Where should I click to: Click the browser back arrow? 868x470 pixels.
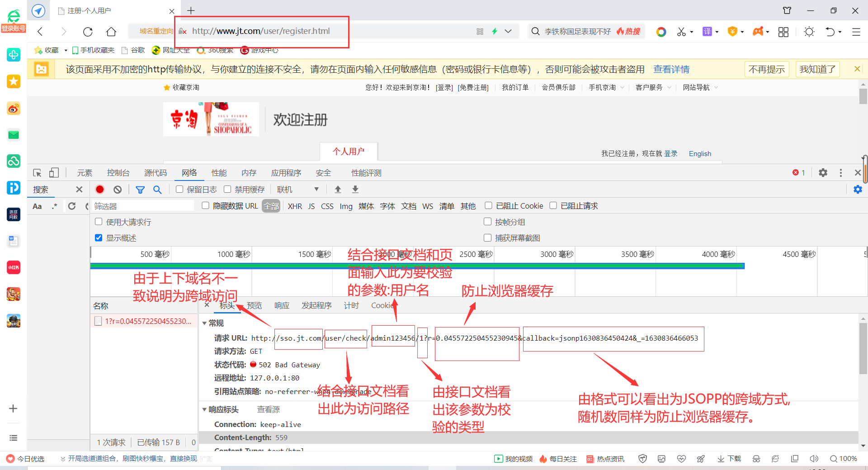(40, 31)
